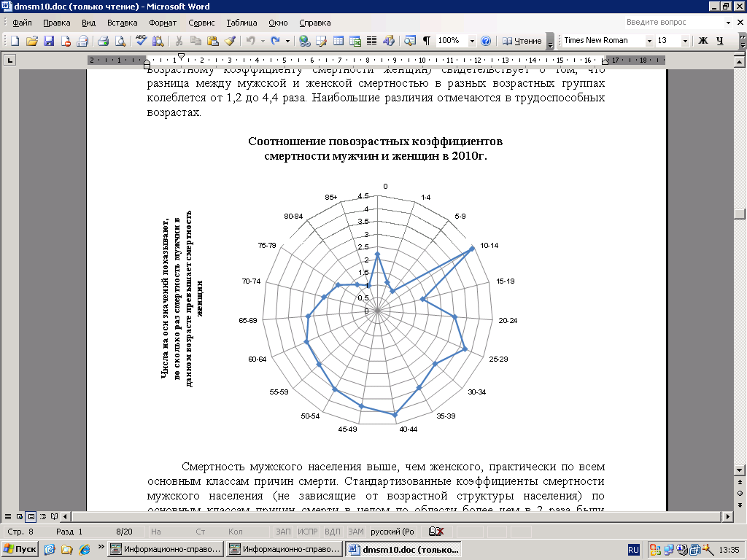Viewport: 747px width, 560px height.
Task: Open the Формат menu
Action: point(163,23)
